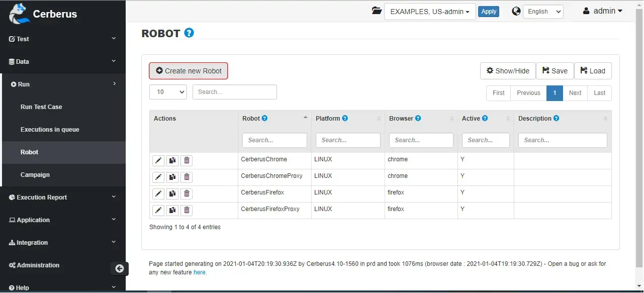Change the page length dropdown showing 10
644x293 pixels.
pos(168,92)
